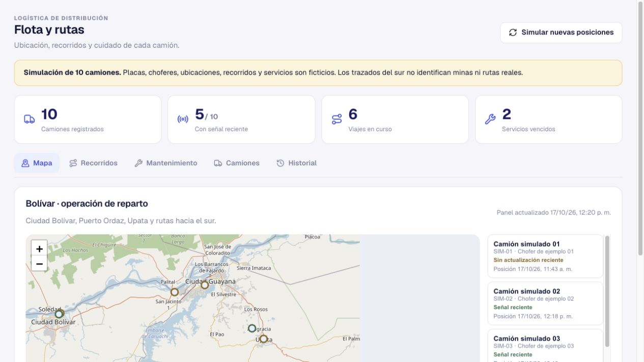Show the Camiones tab

(237, 163)
